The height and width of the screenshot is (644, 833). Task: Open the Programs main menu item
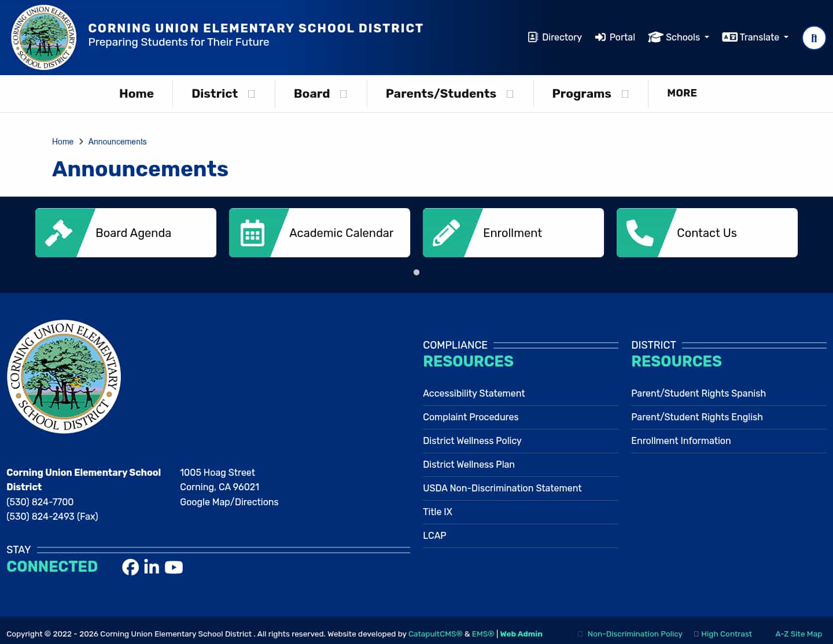click(581, 94)
